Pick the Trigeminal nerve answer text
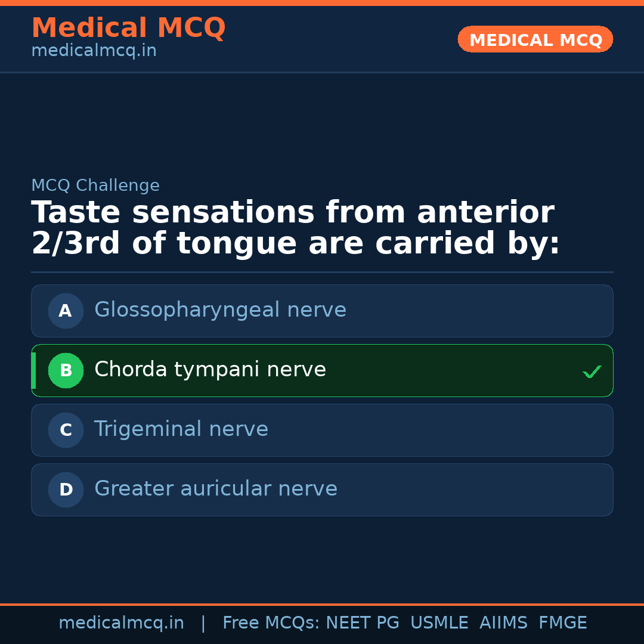This screenshot has height=644, width=644. (181, 429)
